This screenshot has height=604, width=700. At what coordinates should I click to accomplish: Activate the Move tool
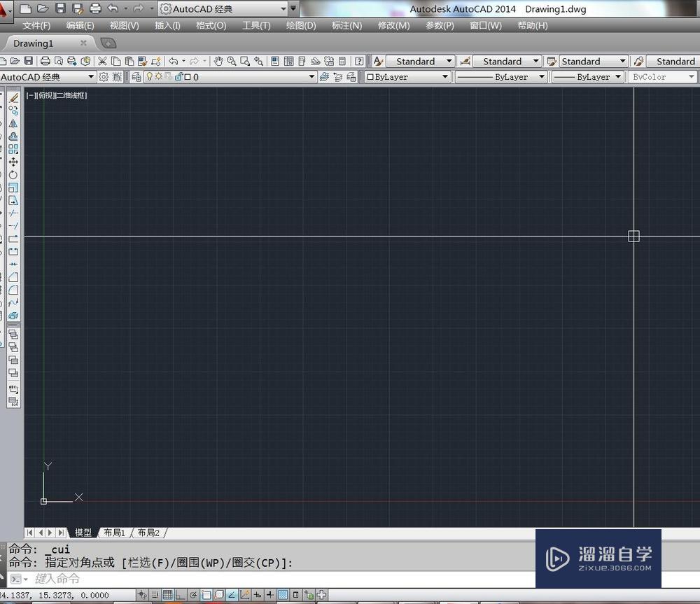(13, 162)
